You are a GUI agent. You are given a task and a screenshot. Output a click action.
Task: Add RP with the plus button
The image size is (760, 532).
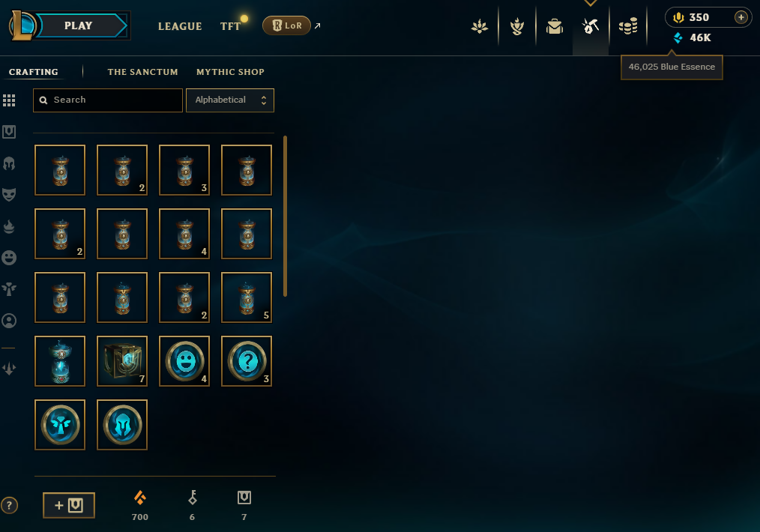(741, 17)
